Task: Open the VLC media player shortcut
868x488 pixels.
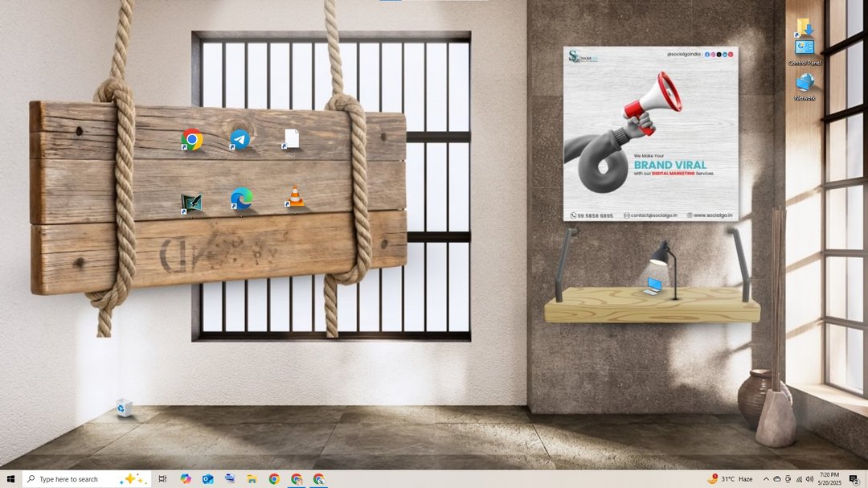Action: pos(296,197)
